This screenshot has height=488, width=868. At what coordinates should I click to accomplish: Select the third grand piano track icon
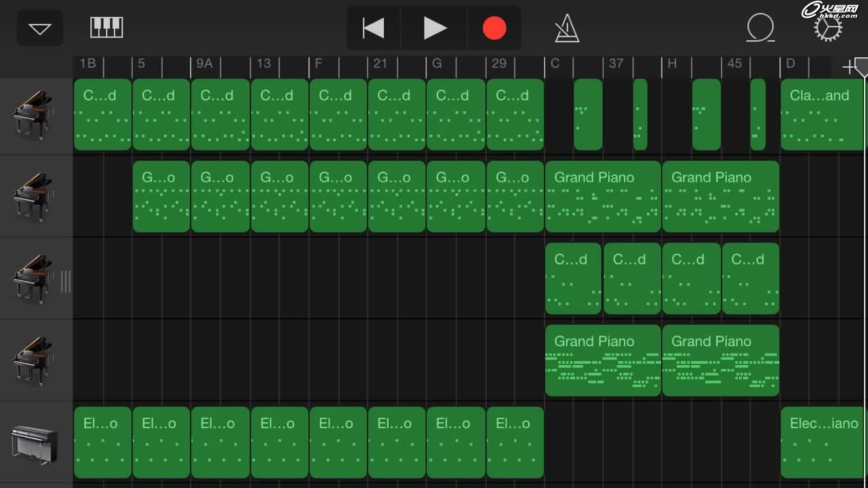click(x=33, y=278)
